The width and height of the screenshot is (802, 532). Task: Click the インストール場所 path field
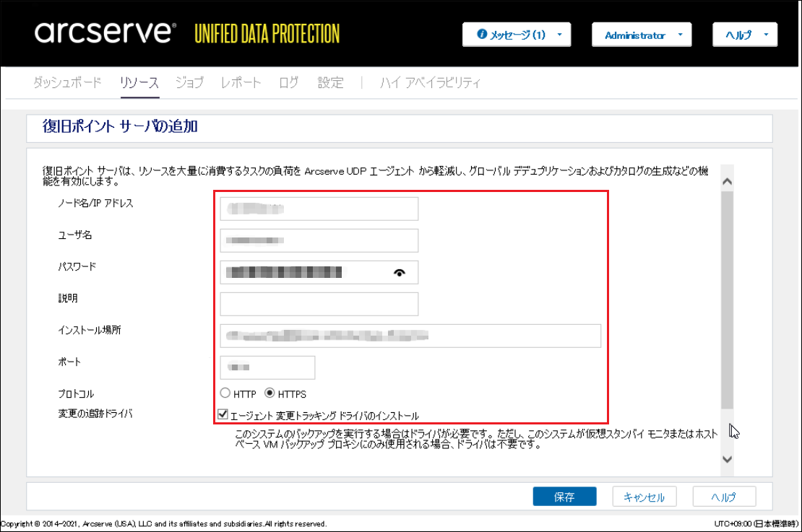[x=410, y=336]
